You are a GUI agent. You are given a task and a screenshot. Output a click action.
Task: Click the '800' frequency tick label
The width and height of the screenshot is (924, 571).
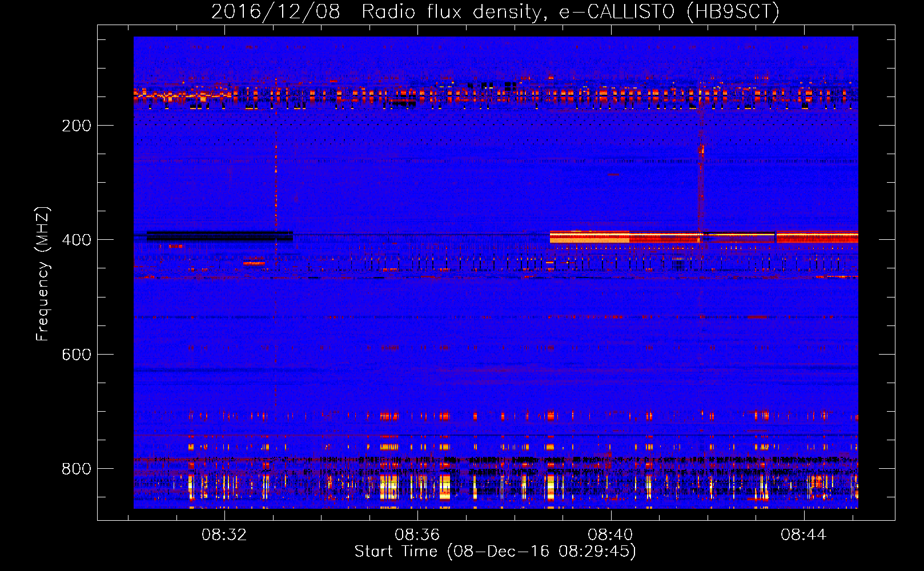point(77,469)
